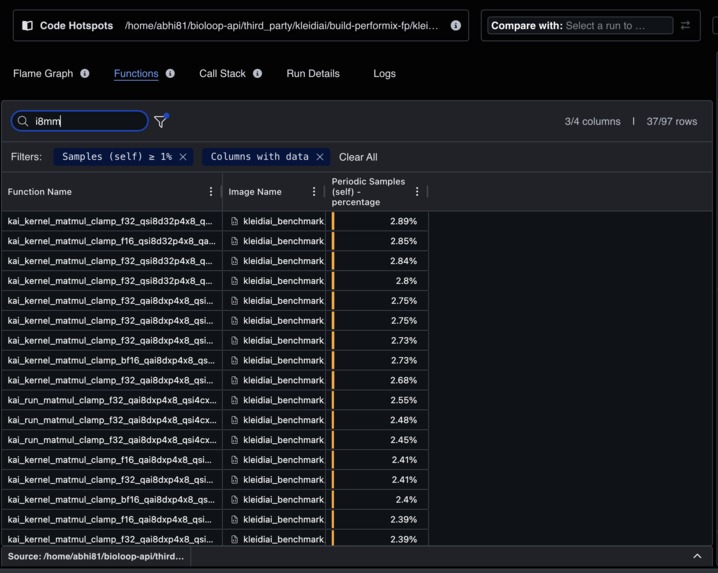718x573 pixels.
Task: Click the Code Hotspots panel icon
Action: click(x=27, y=26)
